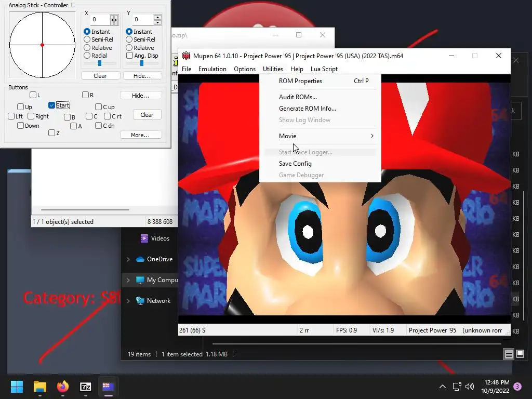Screen dimensions: 532x399
Task: Click Clear button under analog stick settings
Action: [x=100, y=76]
